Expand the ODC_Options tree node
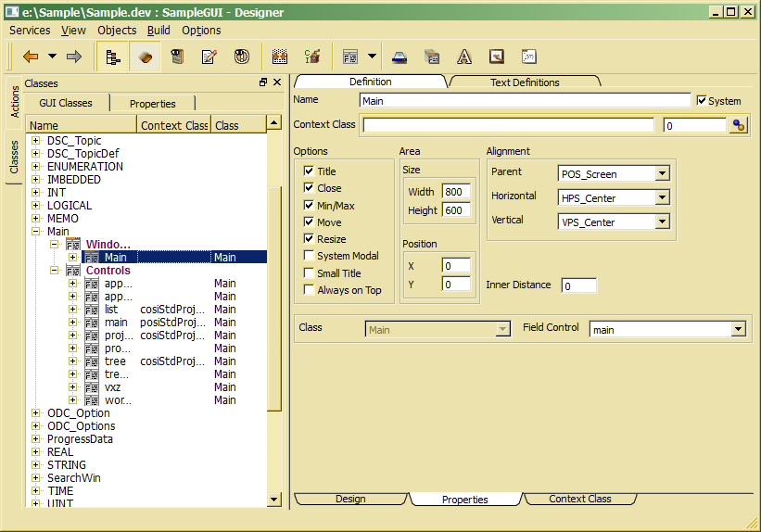 point(36,426)
